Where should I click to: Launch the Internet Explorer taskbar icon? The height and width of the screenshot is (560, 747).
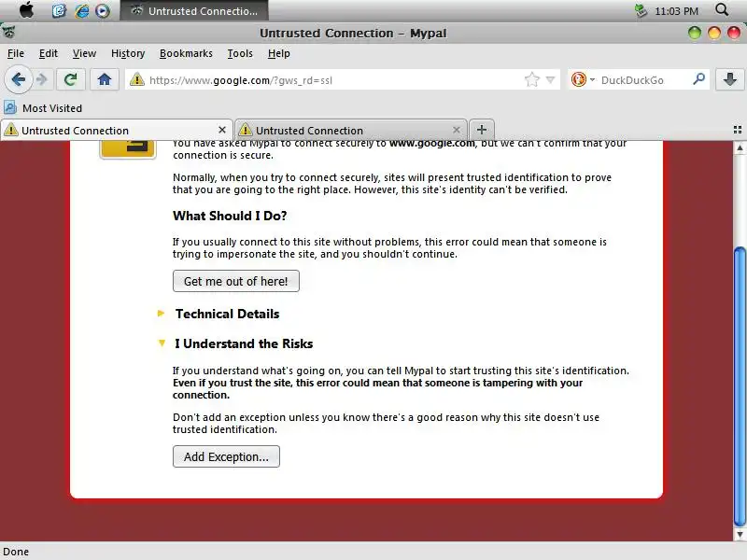click(81, 10)
